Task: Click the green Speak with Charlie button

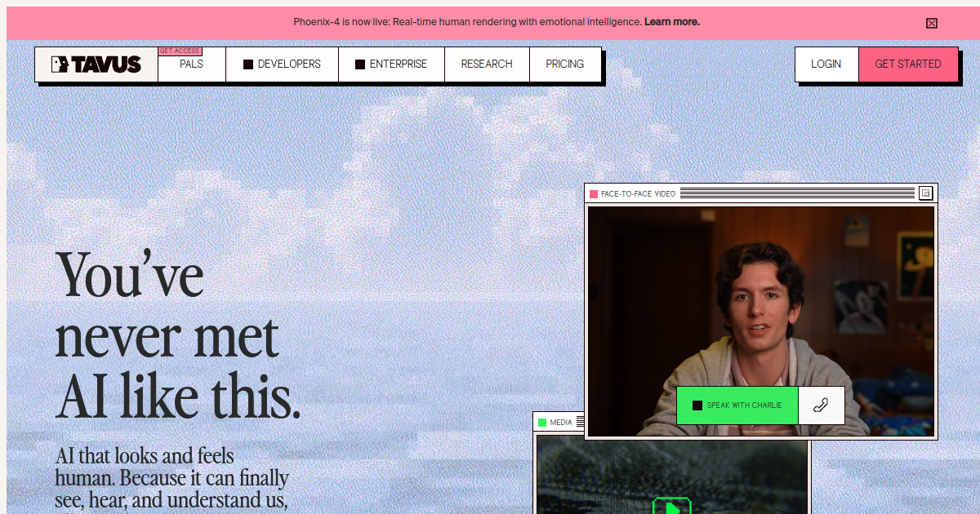Action: tap(737, 405)
